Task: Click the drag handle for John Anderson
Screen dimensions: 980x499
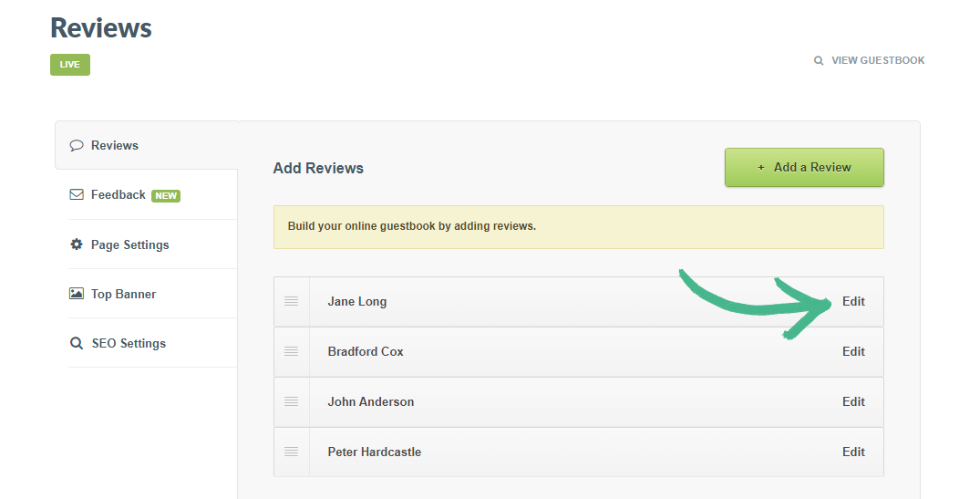Action: coord(291,401)
